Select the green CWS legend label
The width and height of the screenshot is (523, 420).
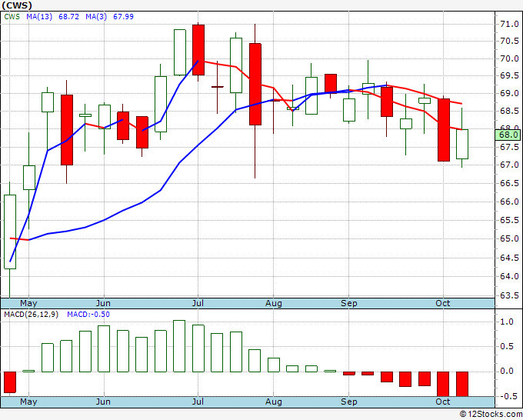coord(12,17)
